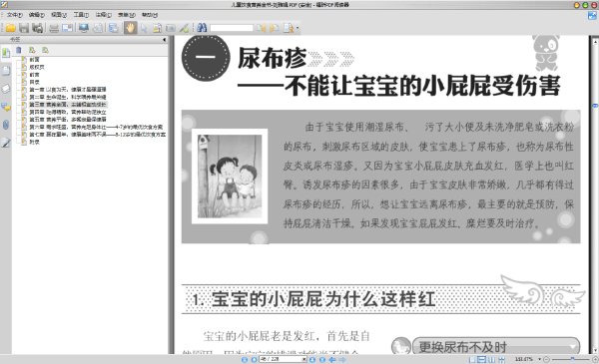The width and height of the screenshot is (599, 364).
Task: Open the 视图 menu
Action: click(x=59, y=15)
